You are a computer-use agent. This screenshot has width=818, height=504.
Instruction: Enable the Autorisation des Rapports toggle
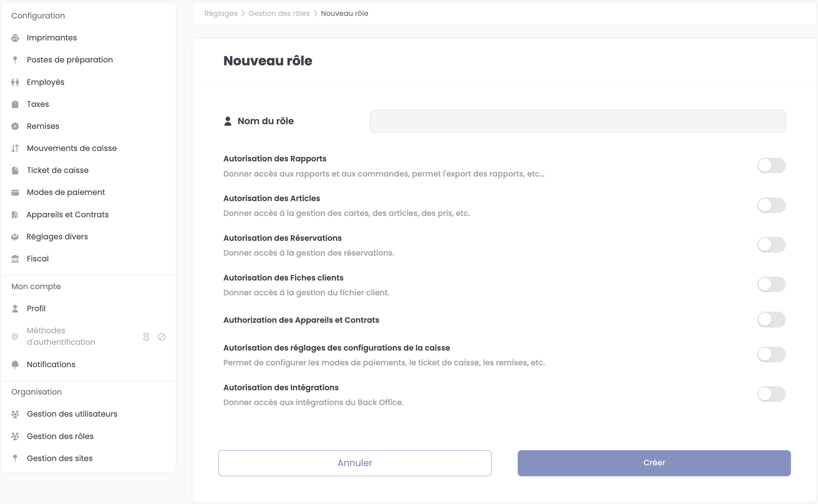coord(771,166)
